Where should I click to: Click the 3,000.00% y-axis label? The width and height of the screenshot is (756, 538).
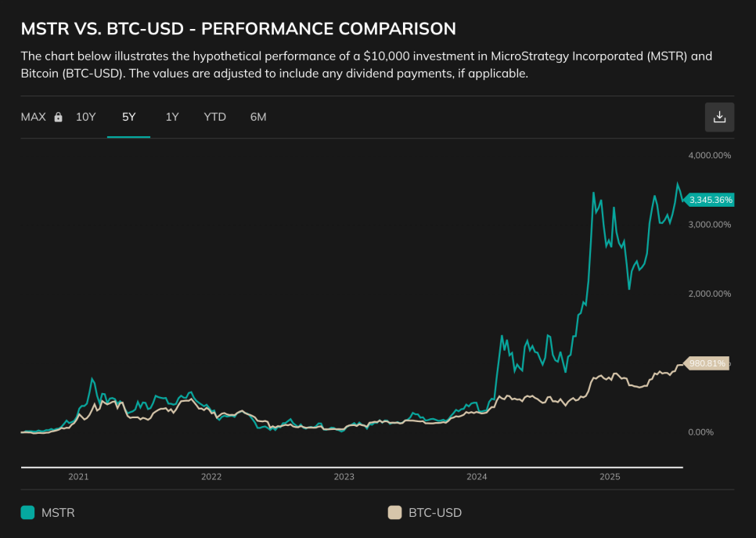point(710,225)
